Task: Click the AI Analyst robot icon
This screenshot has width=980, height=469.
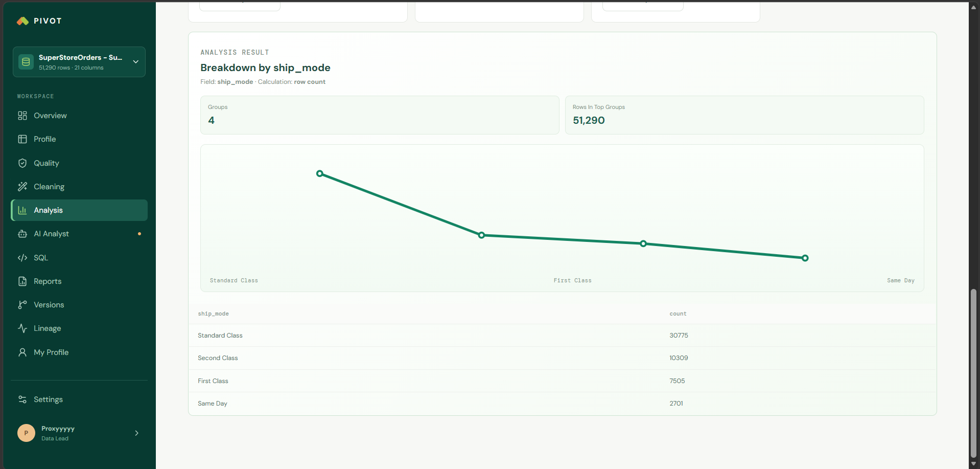Action: tap(22, 234)
